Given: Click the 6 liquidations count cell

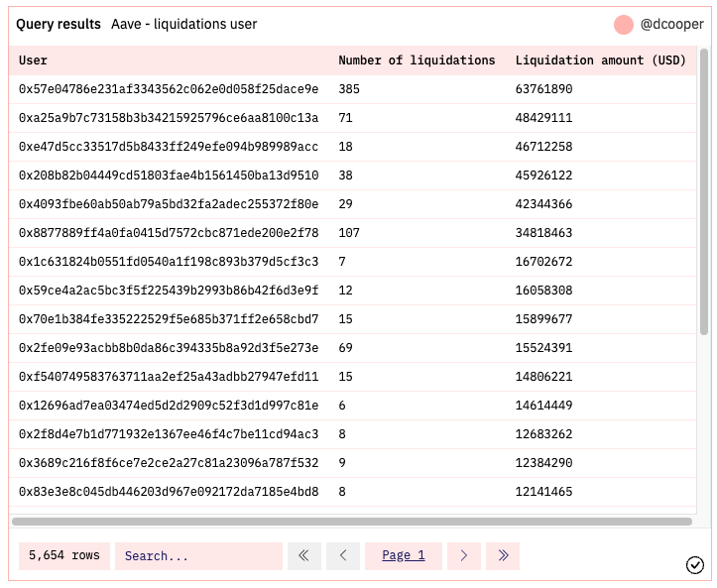Looking at the screenshot, I should [342, 406].
